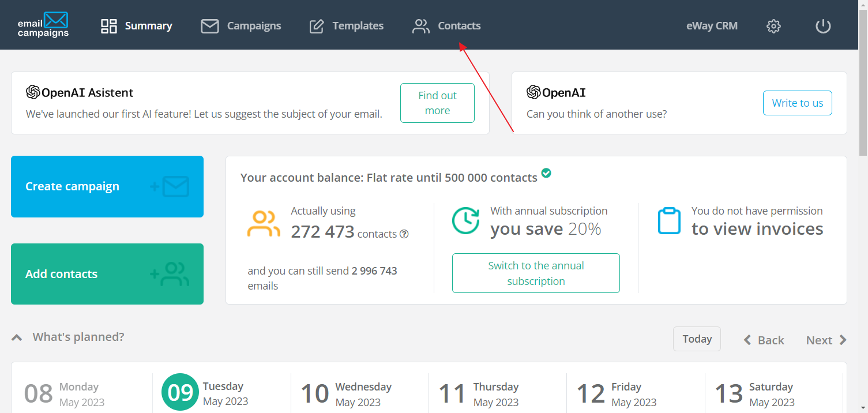Image resolution: width=868 pixels, height=413 pixels.
Task: Click the OpenAI logo in right card
Action: [556, 92]
